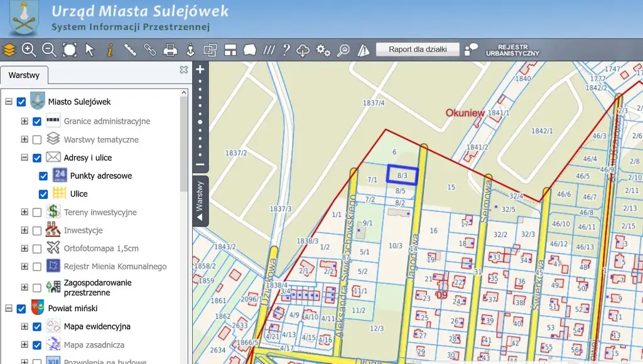Activate the info identify tool
Screen dimensions: 643x364
pos(110,50)
